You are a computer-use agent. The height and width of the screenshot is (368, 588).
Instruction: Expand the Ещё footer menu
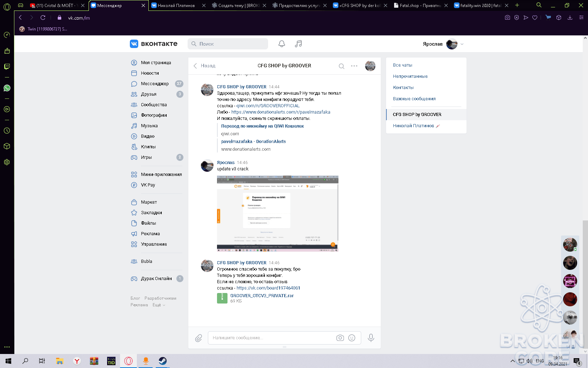tap(159, 305)
